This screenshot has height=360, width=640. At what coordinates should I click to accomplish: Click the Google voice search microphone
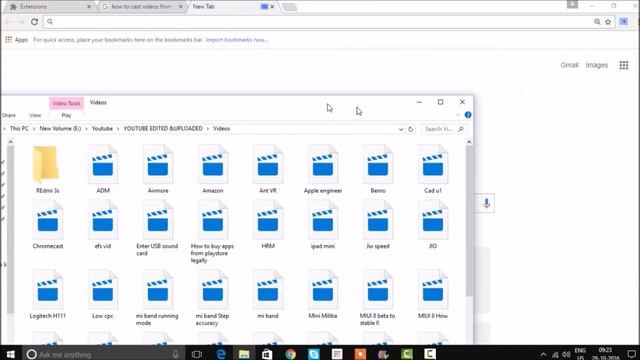tap(486, 203)
